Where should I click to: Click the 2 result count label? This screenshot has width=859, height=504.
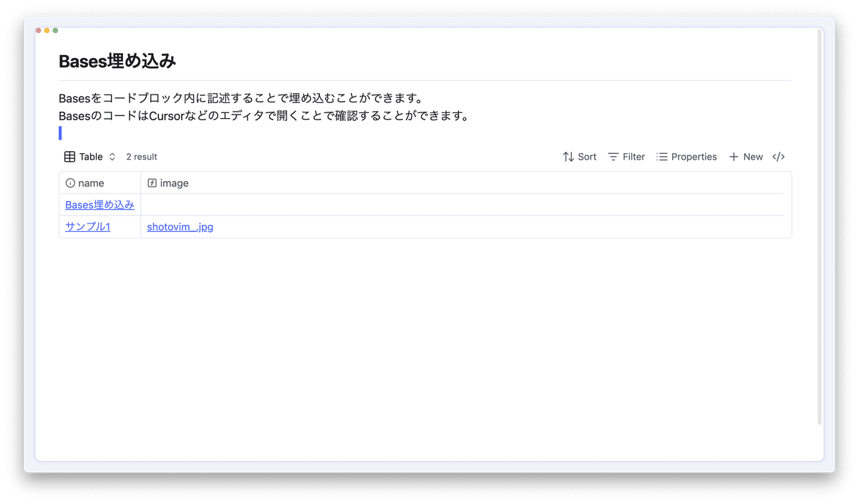tap(141, 156)
